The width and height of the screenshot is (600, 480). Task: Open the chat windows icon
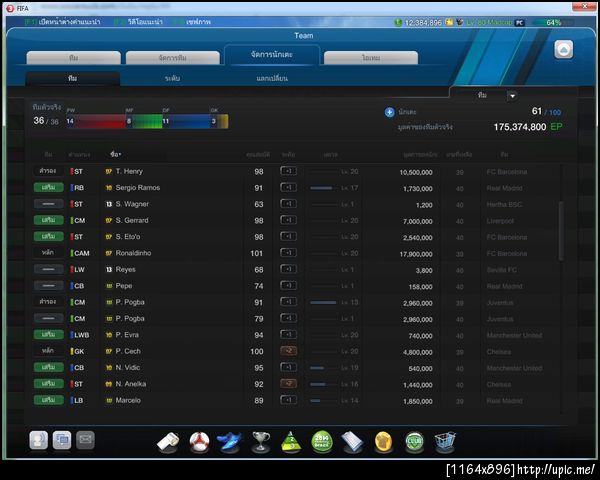(62, 440)
